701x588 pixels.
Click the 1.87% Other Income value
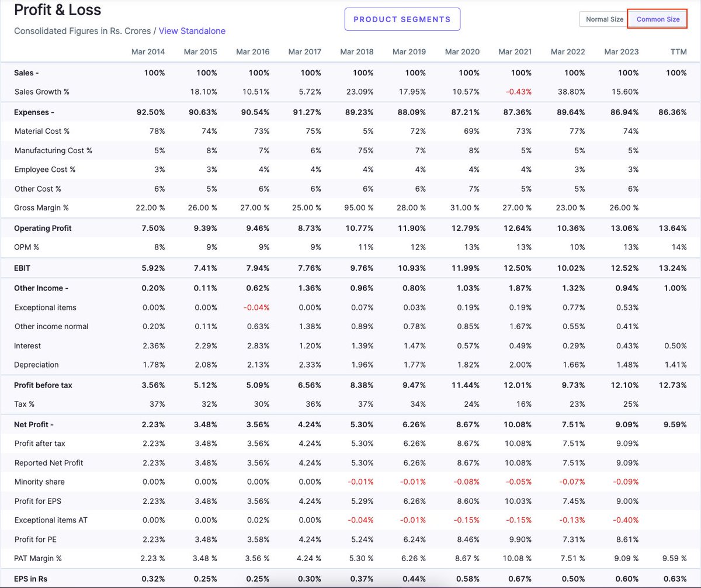[520, 288]
